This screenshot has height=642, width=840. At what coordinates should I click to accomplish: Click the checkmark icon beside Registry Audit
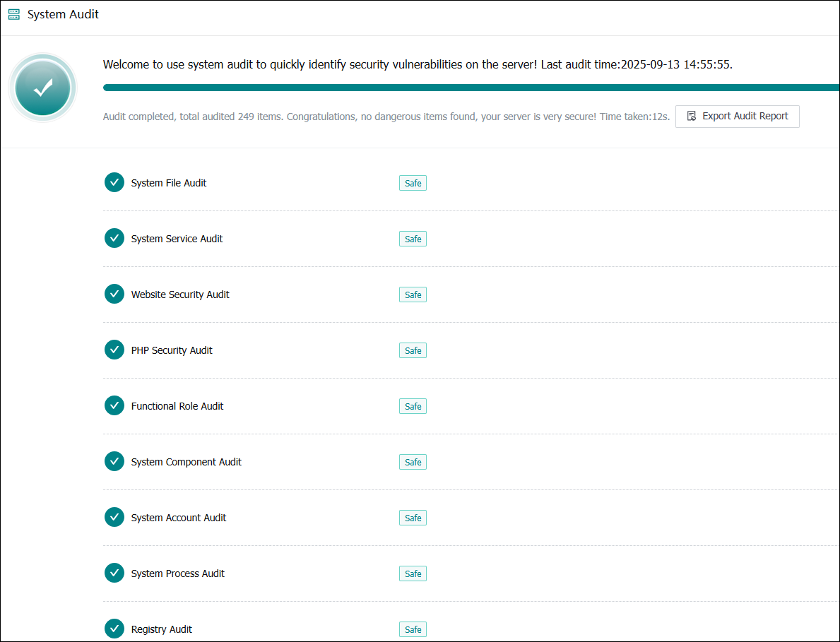point(114,629)
